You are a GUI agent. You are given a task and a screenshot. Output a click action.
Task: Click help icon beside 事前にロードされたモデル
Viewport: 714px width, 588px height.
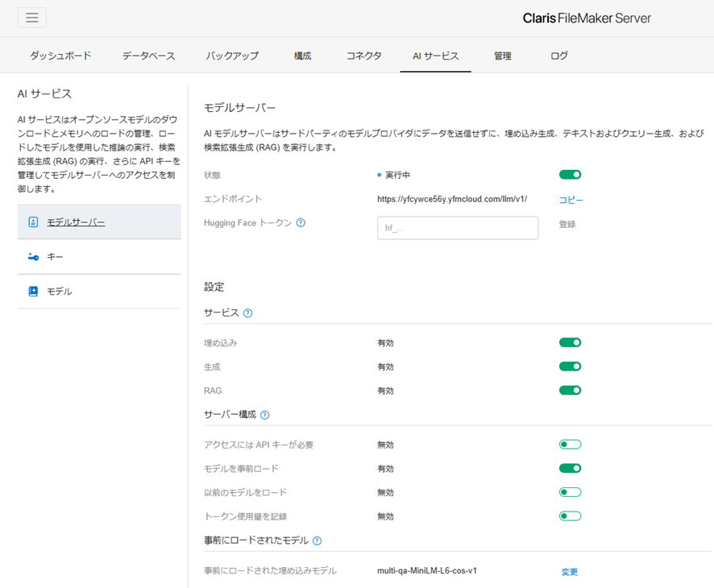pos(317,540)
